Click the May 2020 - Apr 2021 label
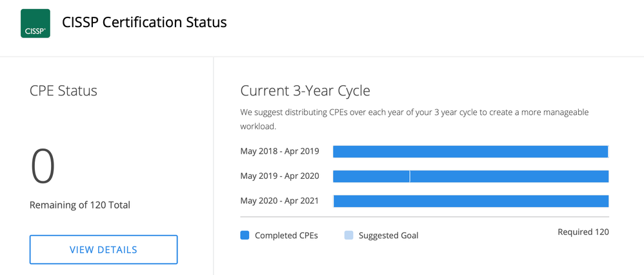The width and height of the screenshot is (644, 275). (x=279, y=201)
